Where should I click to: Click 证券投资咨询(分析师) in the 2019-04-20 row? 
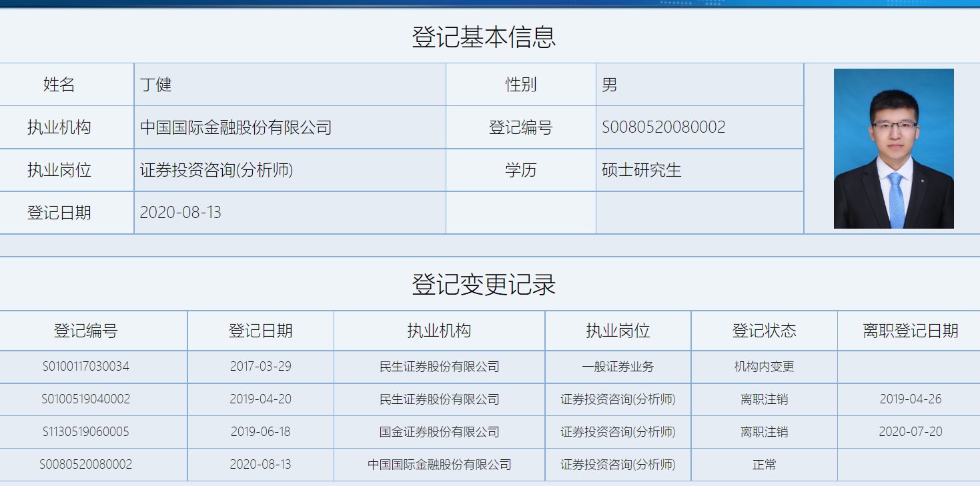(618, 399)
